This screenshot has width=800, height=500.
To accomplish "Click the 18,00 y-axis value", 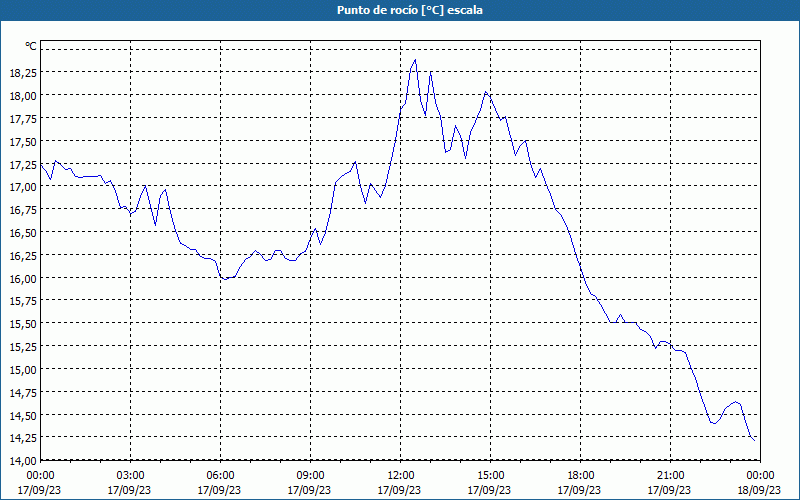I will pyautogui.click(x=23, y=95).
